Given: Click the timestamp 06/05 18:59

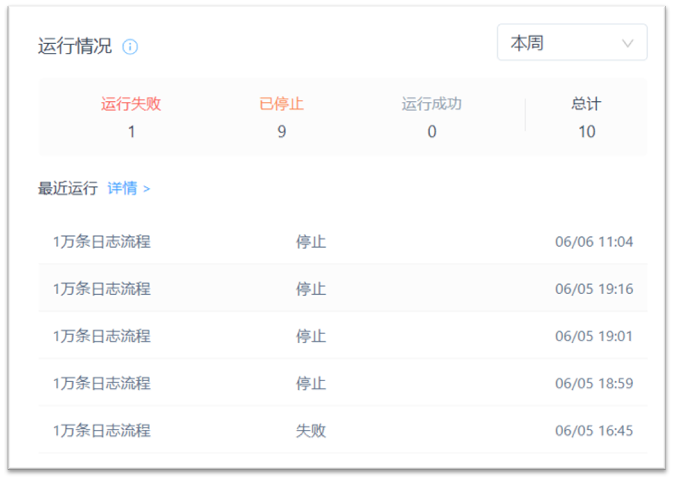Looking at the screenshot, I should coord(594,383).
